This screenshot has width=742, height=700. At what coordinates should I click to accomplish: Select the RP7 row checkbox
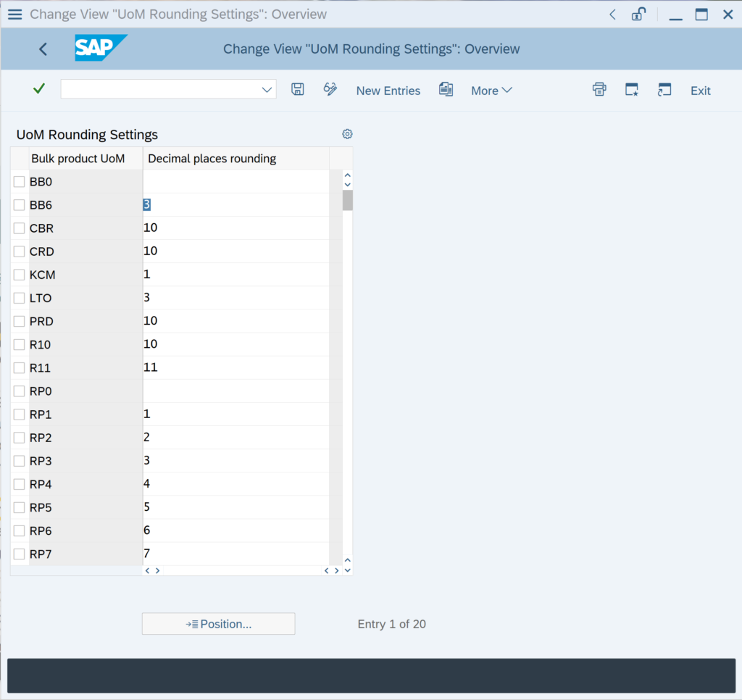pos(19,554)
